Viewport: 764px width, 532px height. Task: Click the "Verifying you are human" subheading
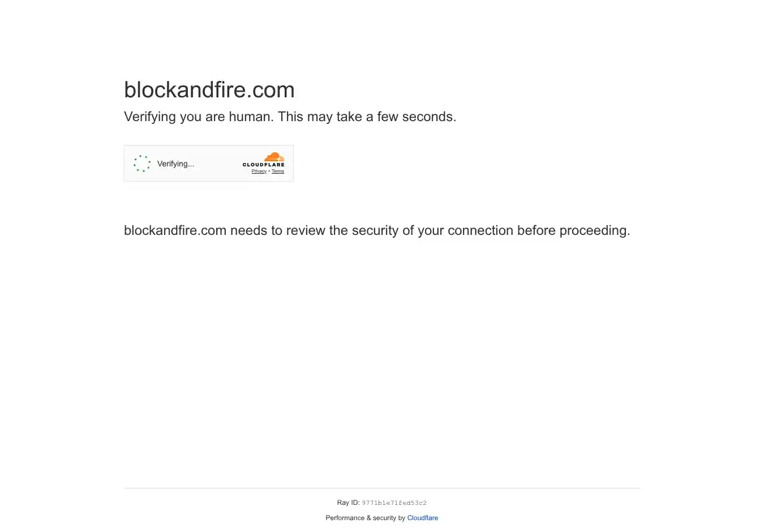pyautogui.click(x=199, y=117)
